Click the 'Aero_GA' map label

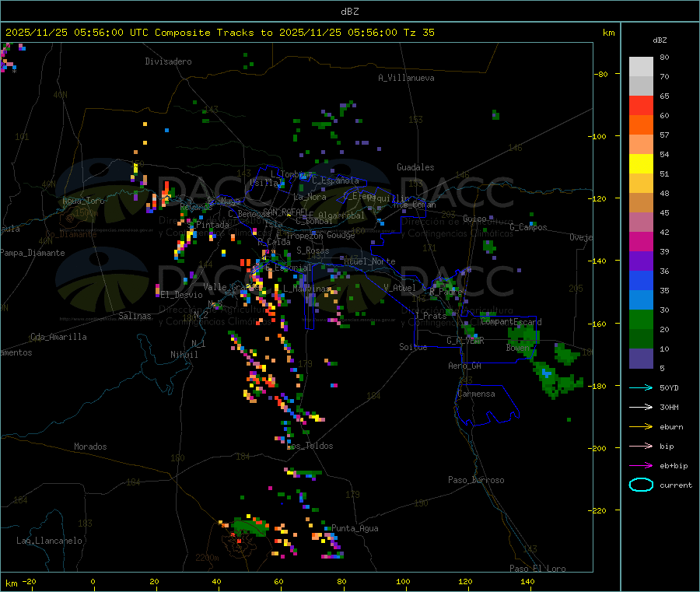pos(465,366)
